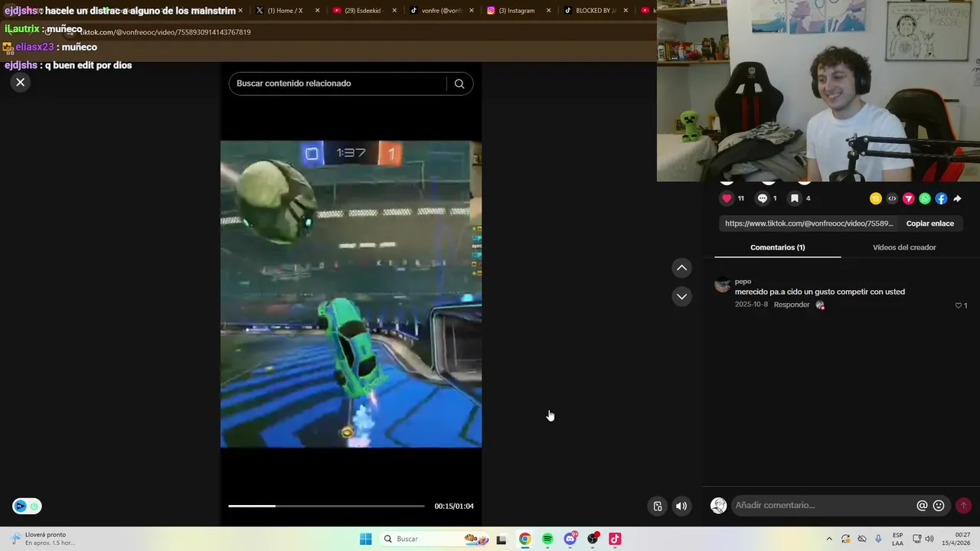
Task: Close the '(1) Home / X' tab
Action: click(318, 11)
